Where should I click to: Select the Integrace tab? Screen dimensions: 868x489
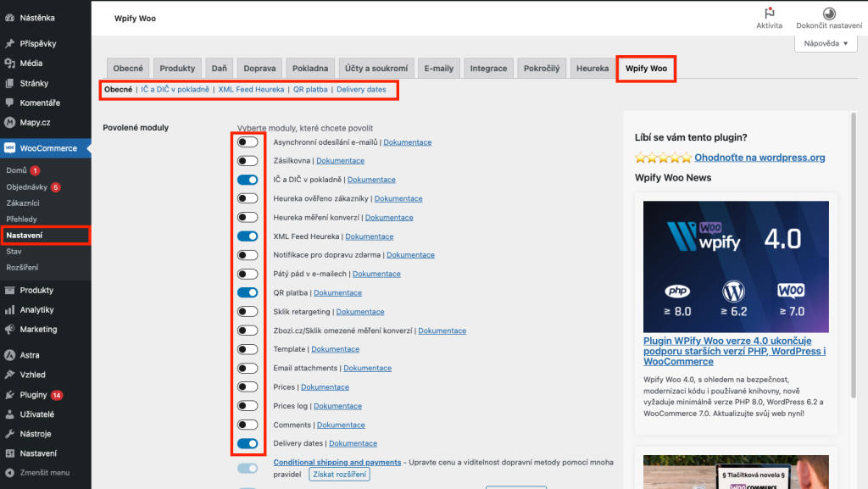[488, 69]
